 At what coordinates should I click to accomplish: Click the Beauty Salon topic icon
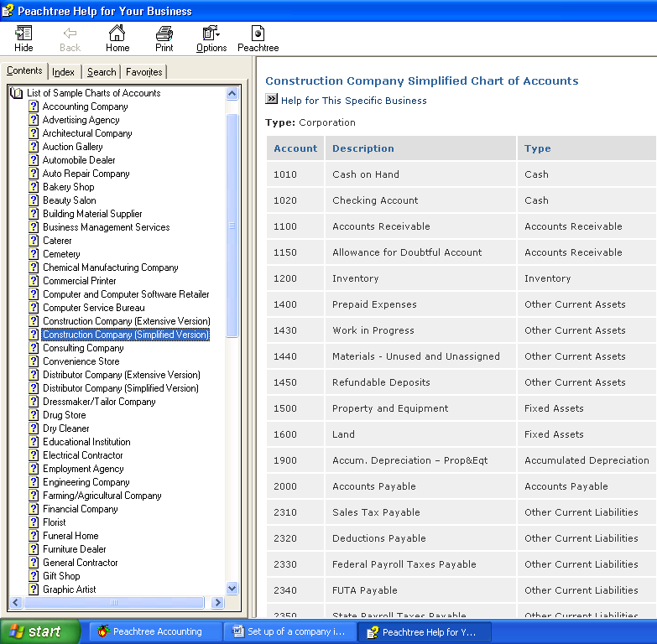coord(34,200)
